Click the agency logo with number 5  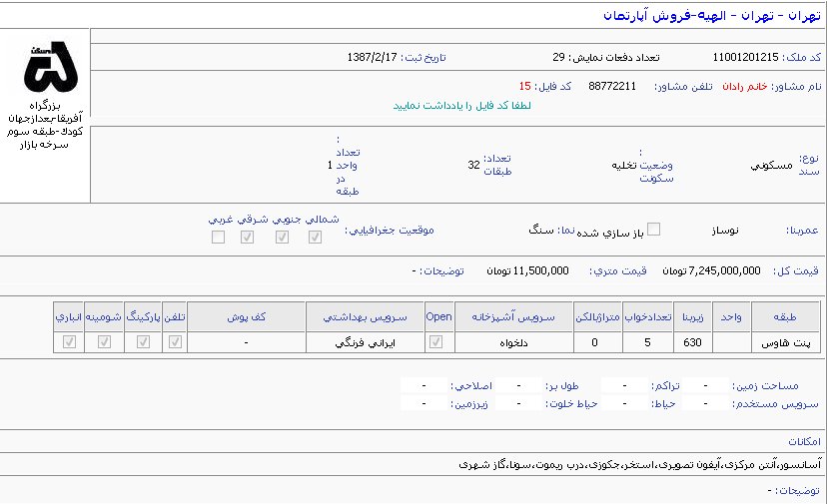(49, 69)
